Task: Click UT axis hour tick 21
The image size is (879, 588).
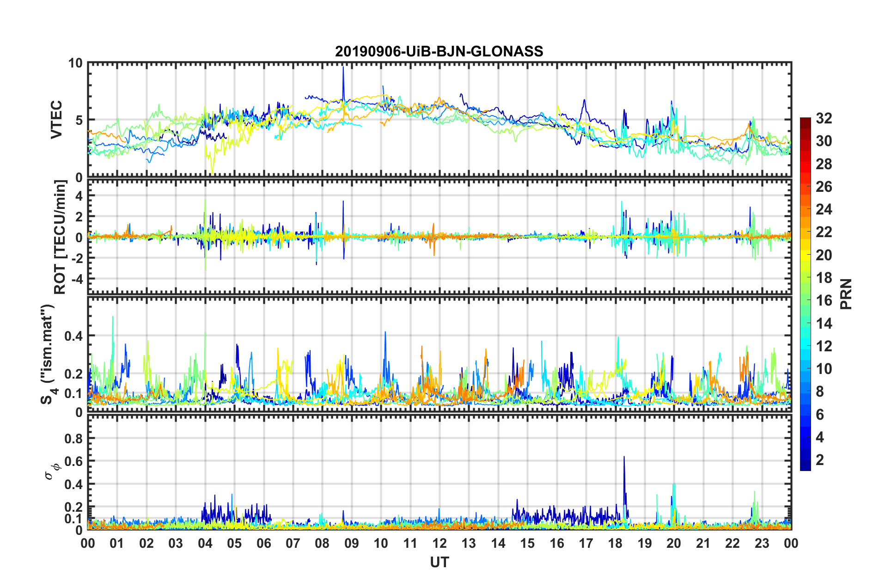Action: (x=703, y=543)
